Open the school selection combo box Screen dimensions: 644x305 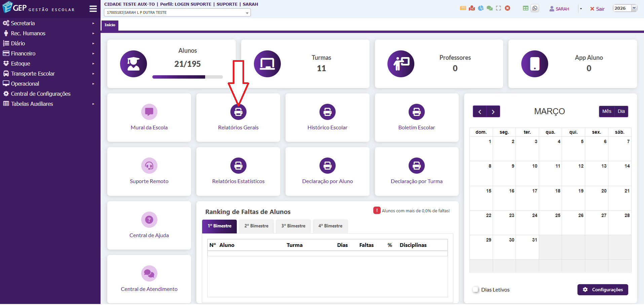point(177,12)
